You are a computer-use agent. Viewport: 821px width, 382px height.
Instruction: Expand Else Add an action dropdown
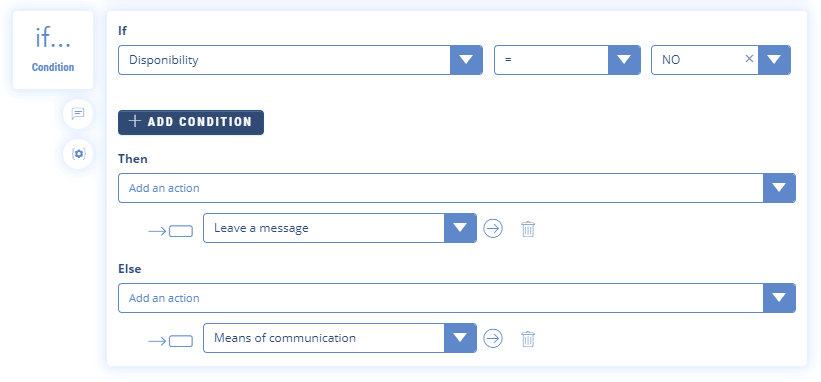coord(779,298)
